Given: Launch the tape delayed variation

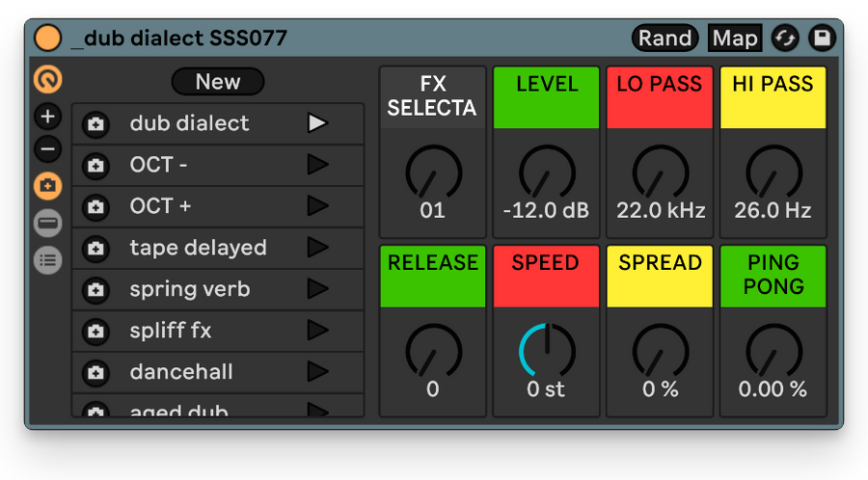Looking at the screenshot, I should pyautogui.click(x=317, y=247).
